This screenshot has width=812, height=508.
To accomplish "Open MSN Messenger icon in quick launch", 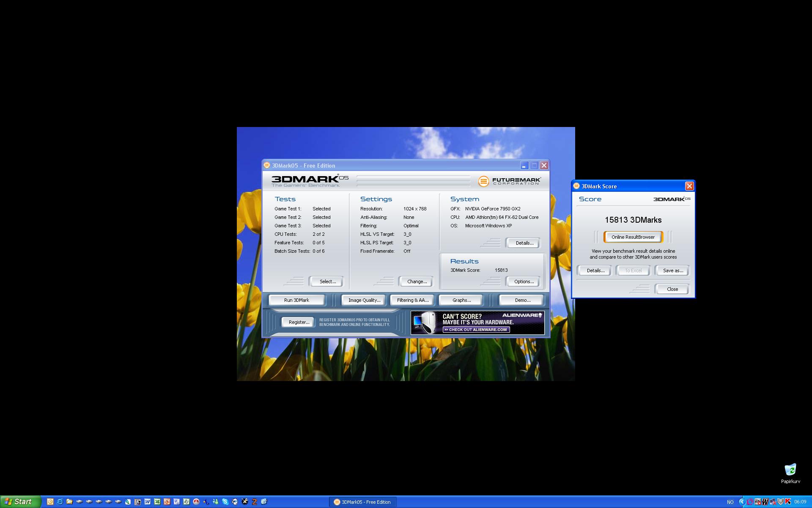I will click(x=215, y=502).
